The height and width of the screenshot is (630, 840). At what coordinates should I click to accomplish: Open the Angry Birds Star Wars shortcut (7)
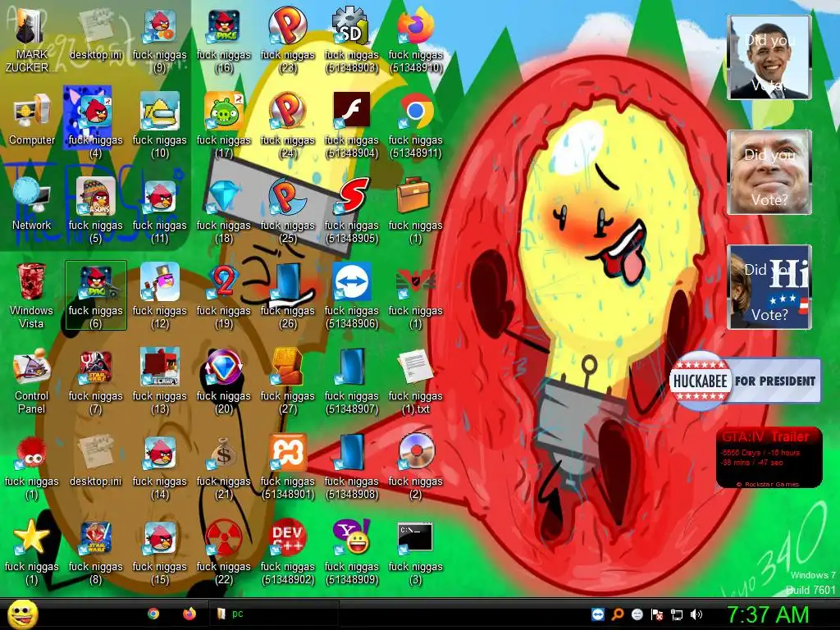96,367
